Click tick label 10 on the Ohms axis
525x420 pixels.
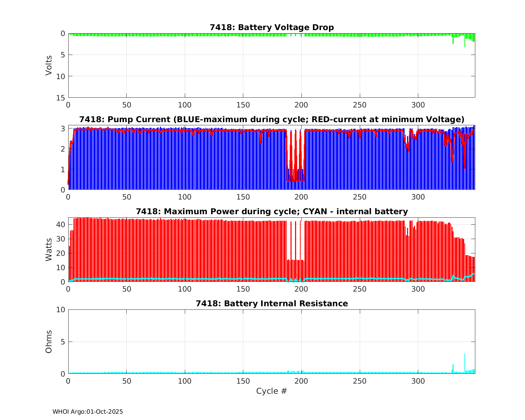61,310
